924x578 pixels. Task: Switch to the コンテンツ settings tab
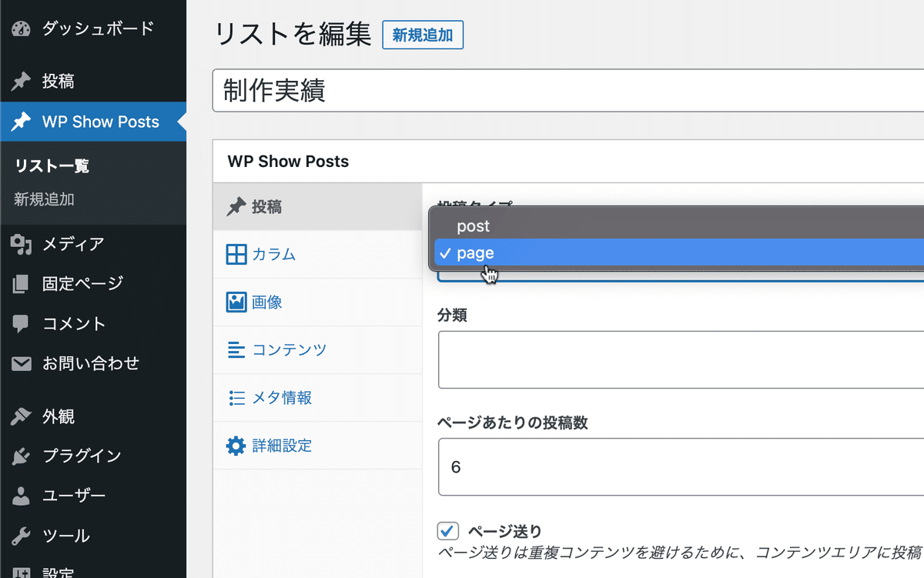point(317,350)
